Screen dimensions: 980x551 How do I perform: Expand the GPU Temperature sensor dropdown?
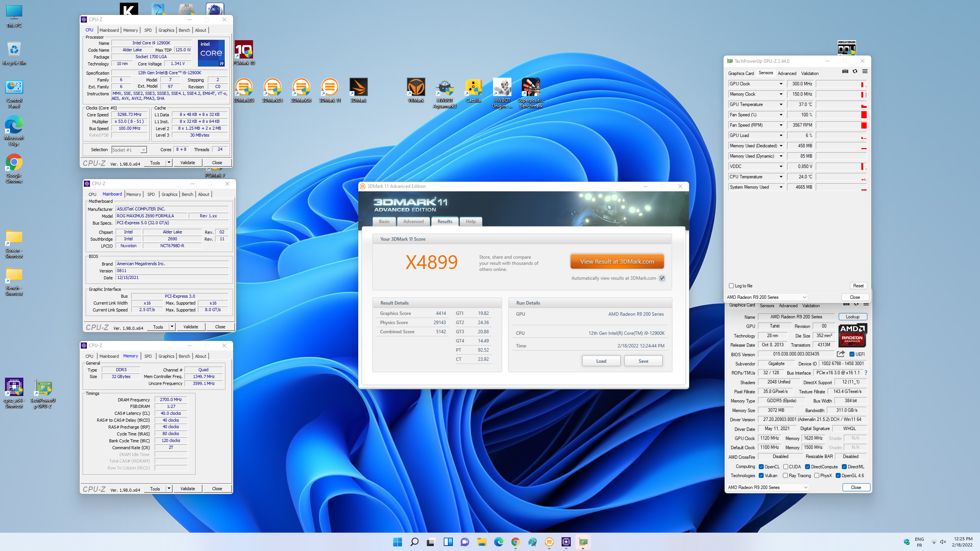(x=781, y=104)
